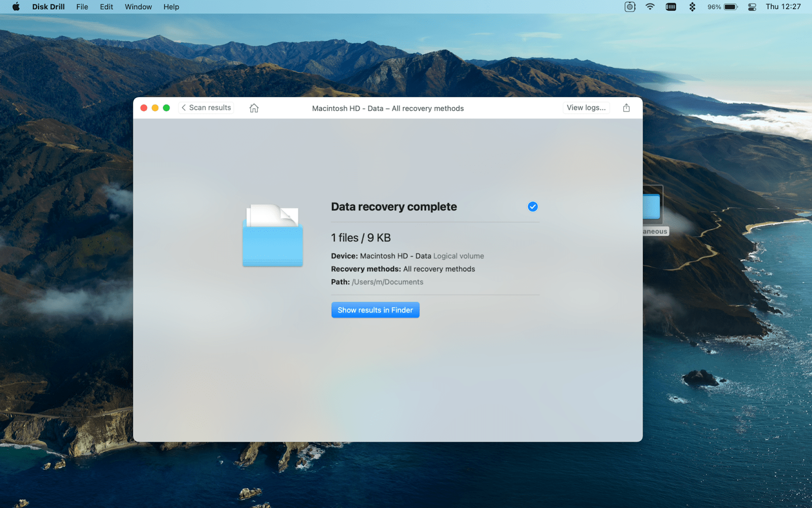This screenshot has width=812, height=508.
Task: Open the Edit menu
Action: [107, 7]
